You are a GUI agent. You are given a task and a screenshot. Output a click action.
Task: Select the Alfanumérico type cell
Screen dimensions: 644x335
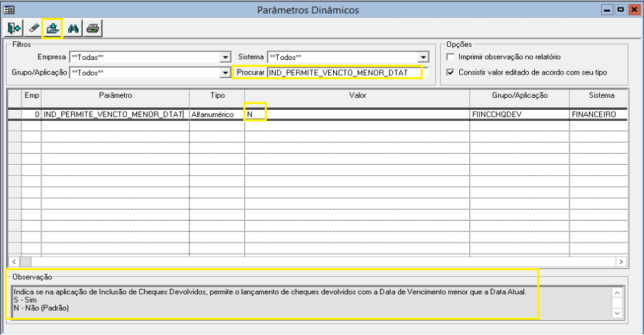pyautogui.click(x=217, y=114)
